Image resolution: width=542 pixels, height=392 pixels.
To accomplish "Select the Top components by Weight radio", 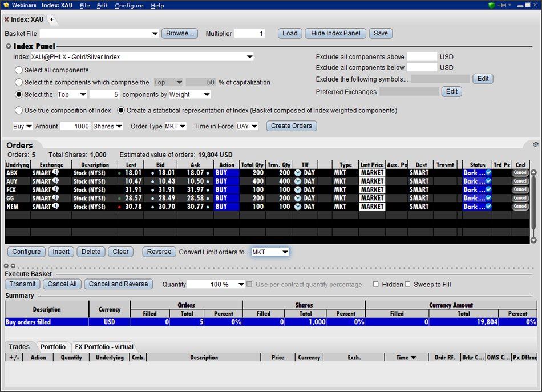I will point(19,94).
